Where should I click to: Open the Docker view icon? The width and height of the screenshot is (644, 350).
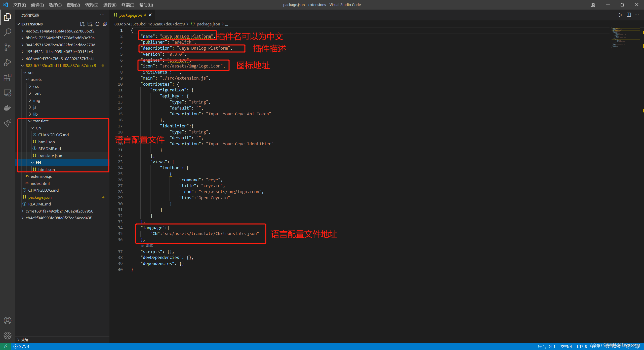click(x=8, y=108)
